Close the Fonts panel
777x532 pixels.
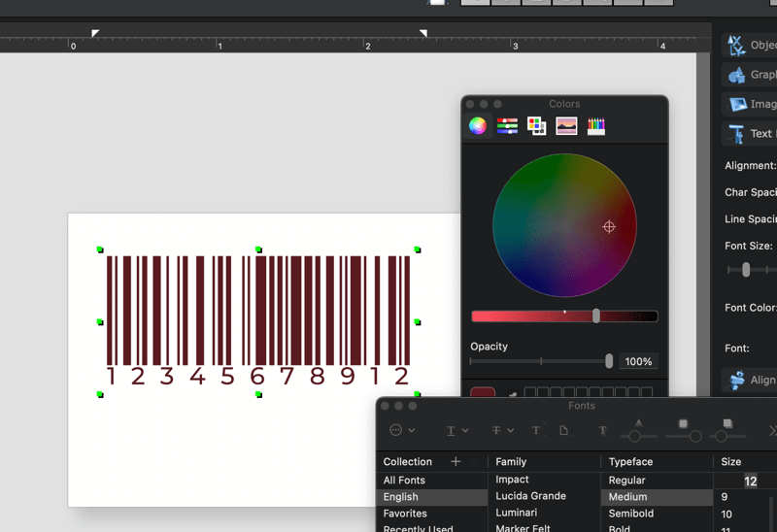[385, 406]
